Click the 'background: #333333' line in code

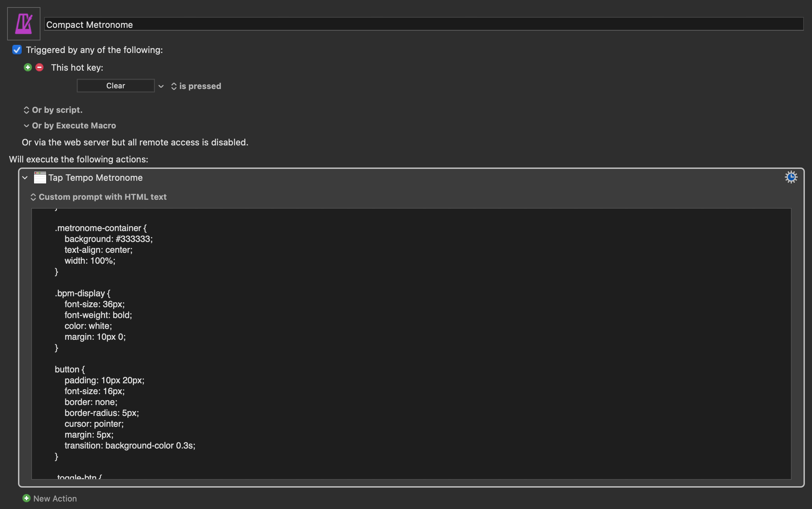coord(108,239)
